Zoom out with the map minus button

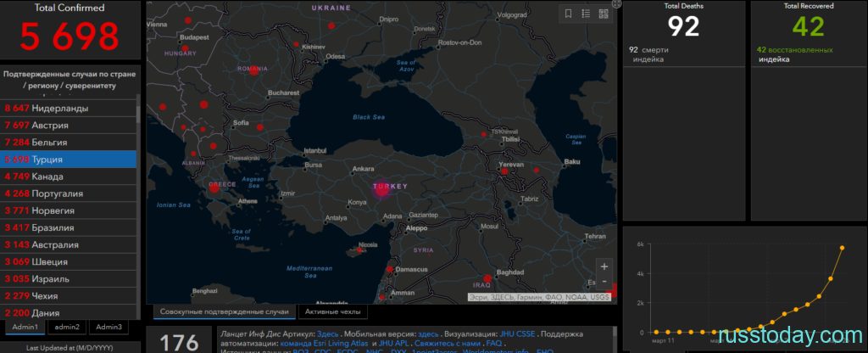point(604,281)
